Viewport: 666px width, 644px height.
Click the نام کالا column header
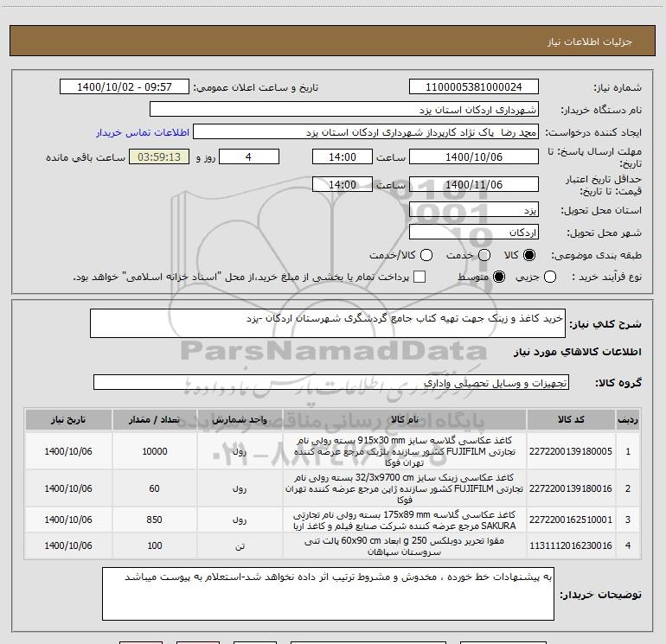point(405,419)
